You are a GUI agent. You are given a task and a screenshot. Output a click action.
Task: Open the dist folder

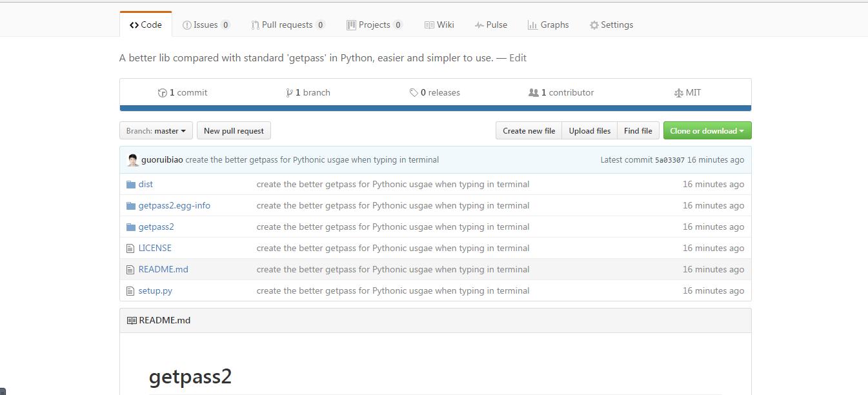[146, 184]
